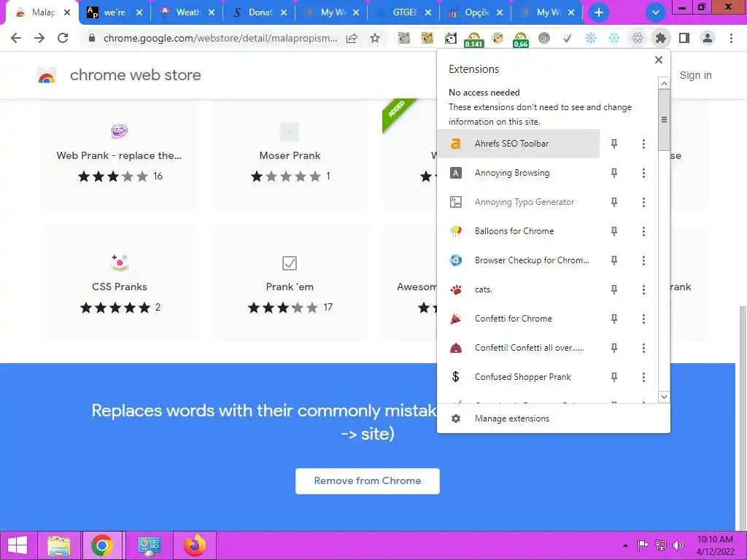Pin the Annoying Browsing extension
This screenshot has width=747, height=560.
coord(614,173)
